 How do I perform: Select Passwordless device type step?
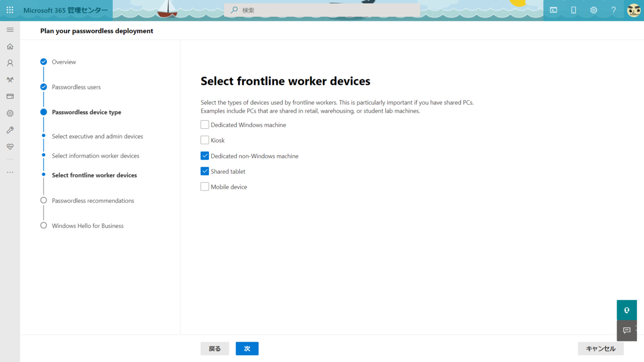click(x=86, y=112)
